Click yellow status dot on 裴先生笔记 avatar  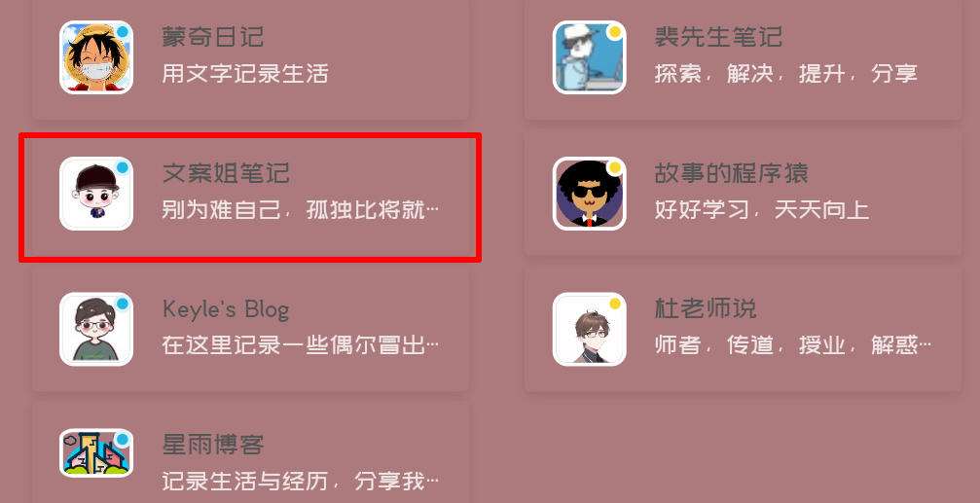point(615,32)
